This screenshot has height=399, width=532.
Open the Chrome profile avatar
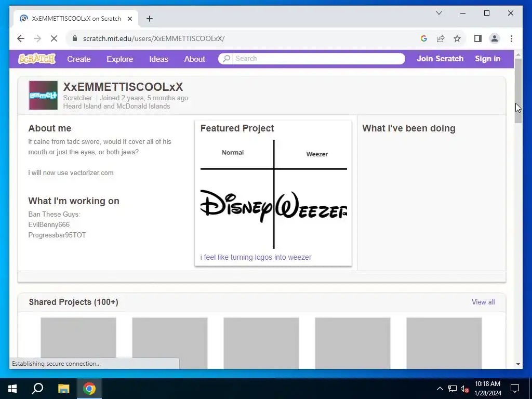pos(495,38)
